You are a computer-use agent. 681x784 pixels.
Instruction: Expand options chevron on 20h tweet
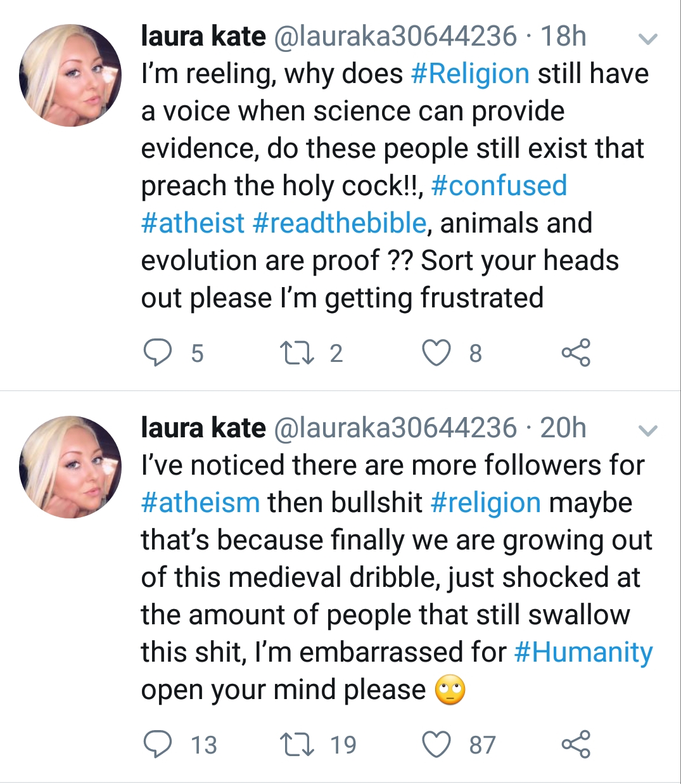pos(647,431)
